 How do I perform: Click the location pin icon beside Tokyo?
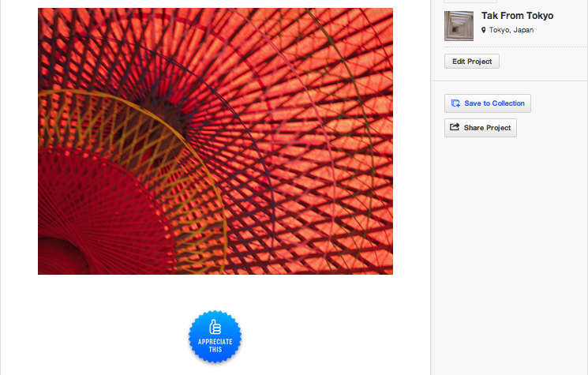pyautogui.click(x=484, y=30)
